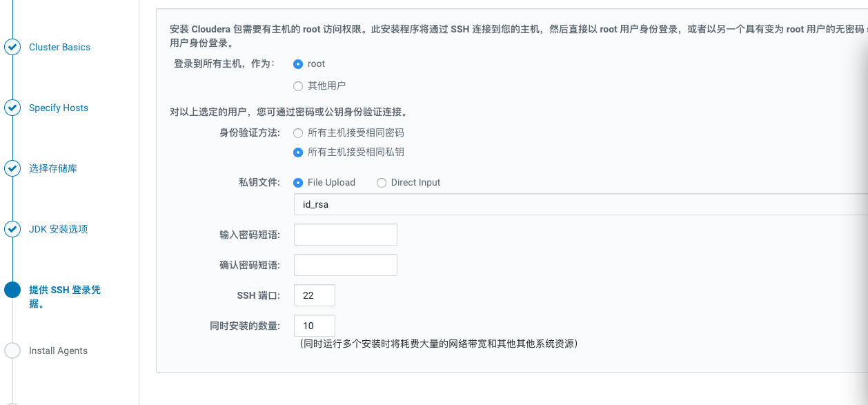868x405 pixels.
Task: Go to the Specify Hosts step
Action: click(x=59, y=108)
